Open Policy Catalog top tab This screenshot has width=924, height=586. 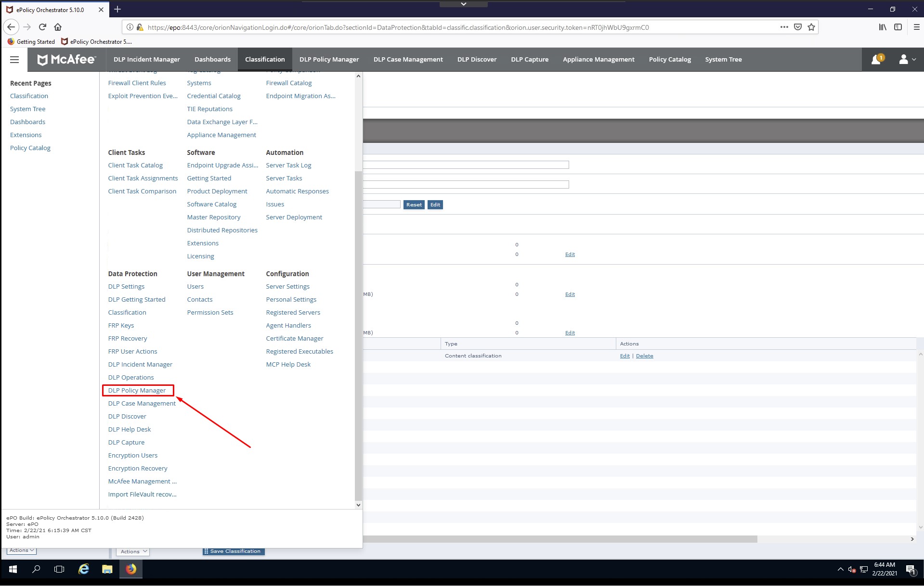tap(670, 60)
